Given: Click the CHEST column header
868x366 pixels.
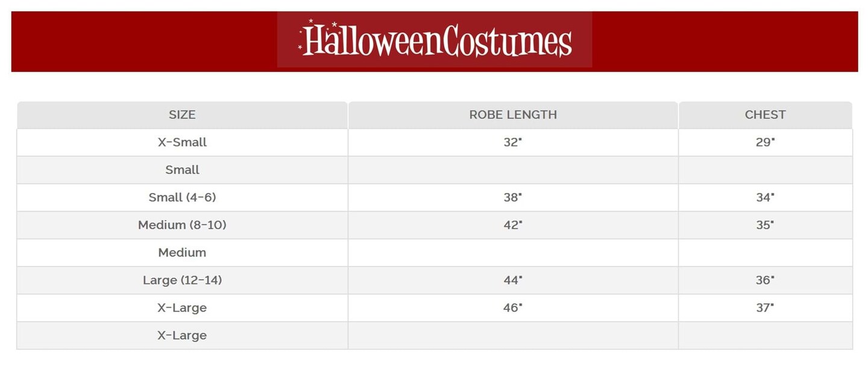Looking at the screenshot, I should coord(765,115).
